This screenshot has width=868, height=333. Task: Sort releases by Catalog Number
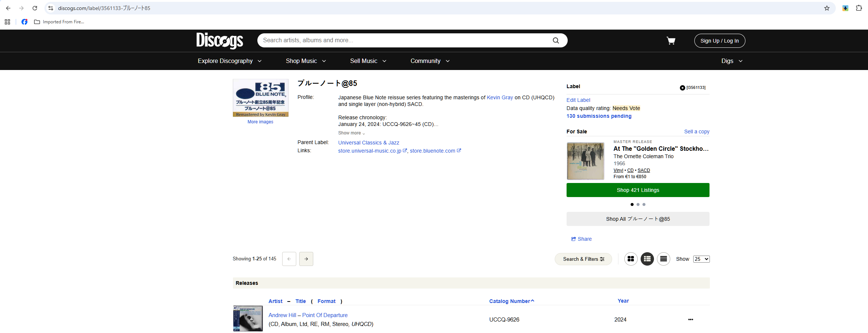511,301
